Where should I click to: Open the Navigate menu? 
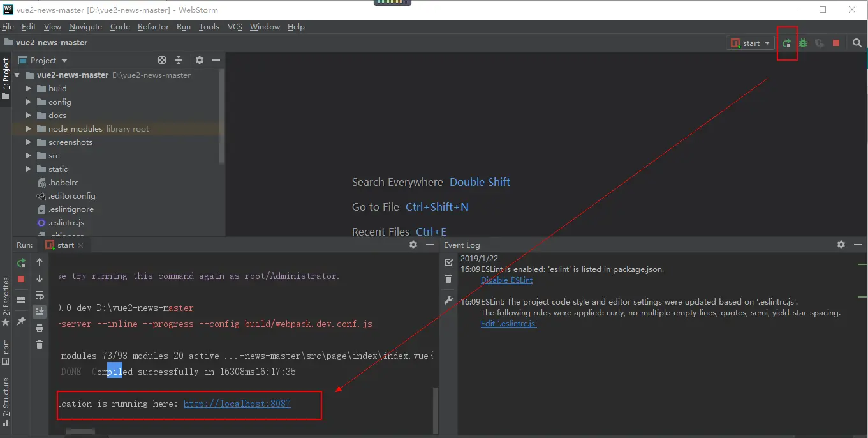coord(85,26)
